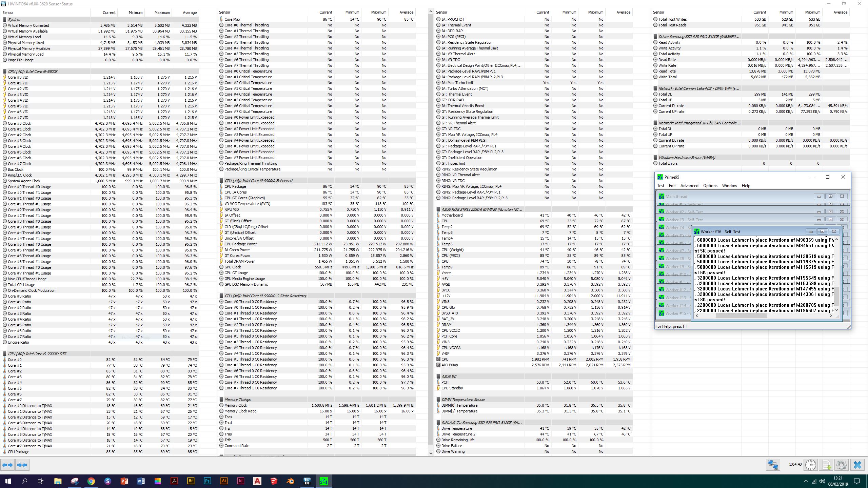Click the Prime95 icon in the taskbar

[x=323, y=481]
